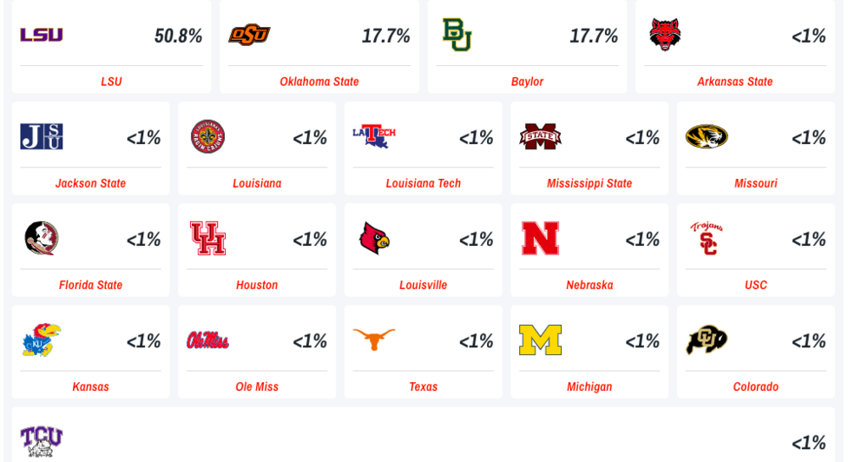Click the Oklahoma State logo
868x462 pixels.
249,35
